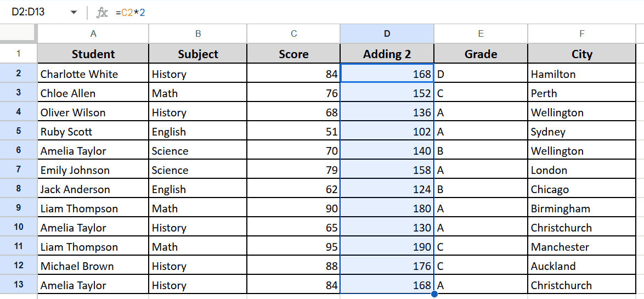
Task: Click the fx function icon
Action: pyautogui.click(x=102, y=13)
